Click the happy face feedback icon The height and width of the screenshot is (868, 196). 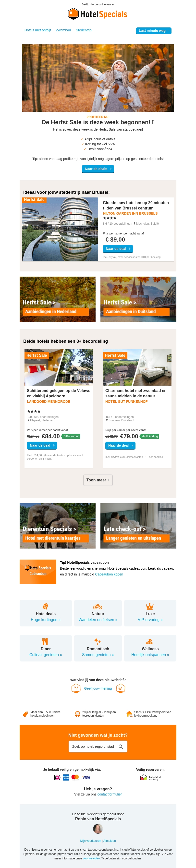click(x=121, y=688)
